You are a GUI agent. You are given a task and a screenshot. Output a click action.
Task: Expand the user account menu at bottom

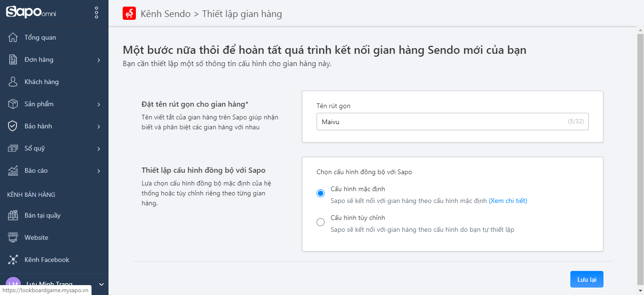pyautogui.click(x=100, y=284)
